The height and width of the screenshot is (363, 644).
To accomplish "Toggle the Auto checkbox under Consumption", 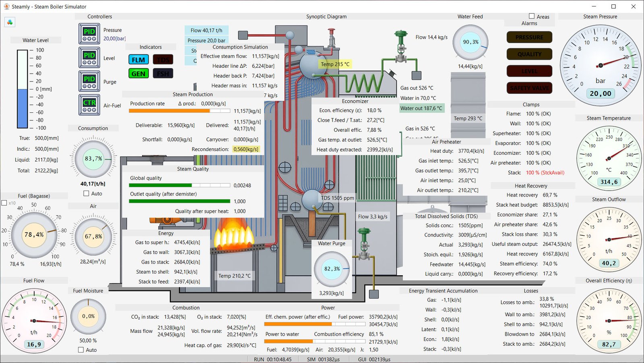I will (86, 193).
